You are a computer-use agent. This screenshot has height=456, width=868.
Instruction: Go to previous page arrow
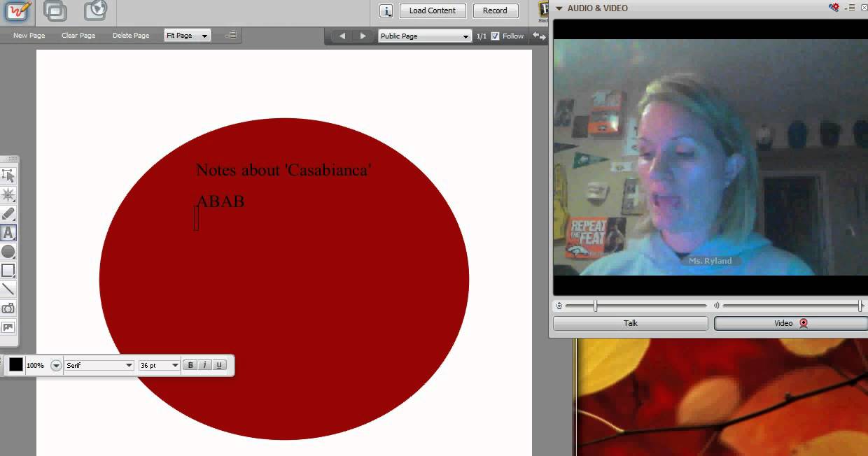point(342,36)
